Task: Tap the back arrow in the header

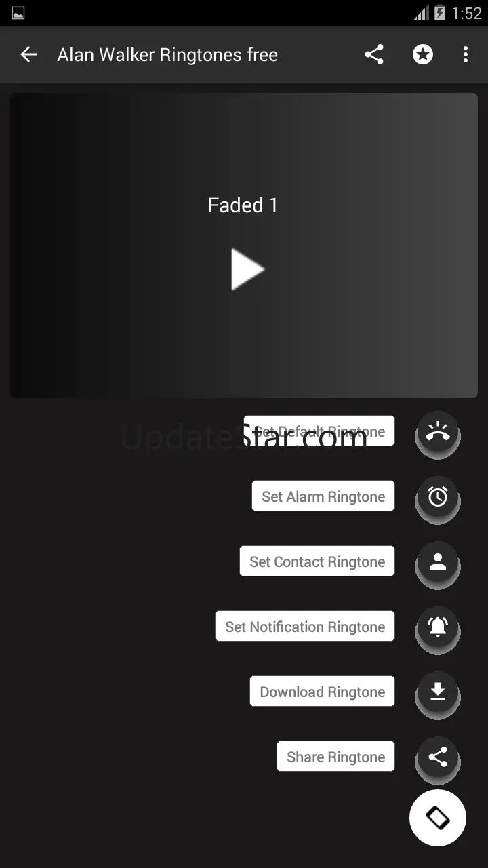Action: click(x=28, y=55)
